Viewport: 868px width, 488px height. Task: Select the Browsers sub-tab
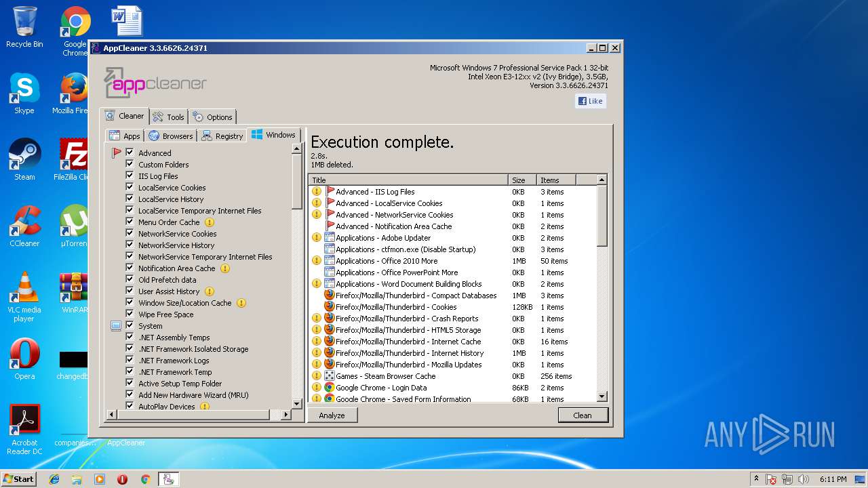pyautogui.click(x=171, y=136)
